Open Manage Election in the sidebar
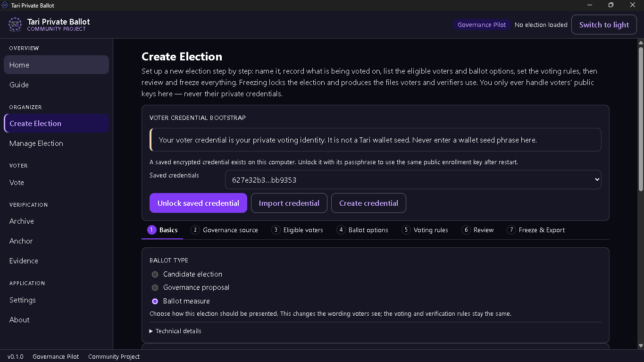This screenshot has height=362, width=644. click(x=56, y=143)
